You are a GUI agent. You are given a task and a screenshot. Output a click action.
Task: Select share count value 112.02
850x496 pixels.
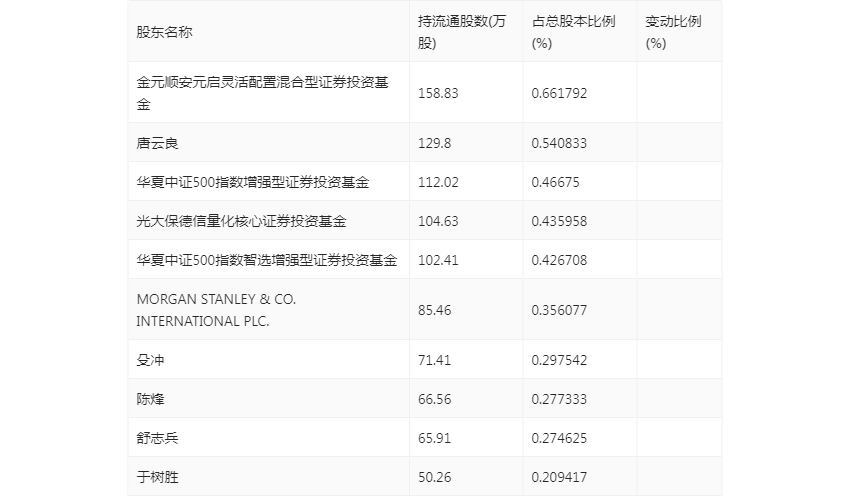point(438,182)
